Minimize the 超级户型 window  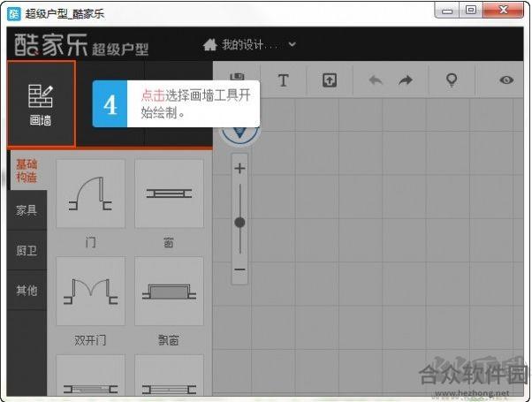coord(447,11)
